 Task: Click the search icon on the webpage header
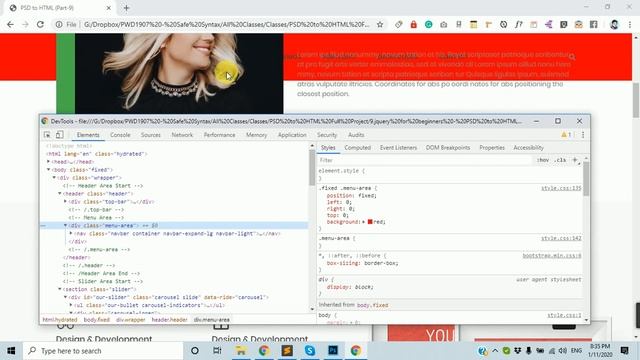coord(572,57)
